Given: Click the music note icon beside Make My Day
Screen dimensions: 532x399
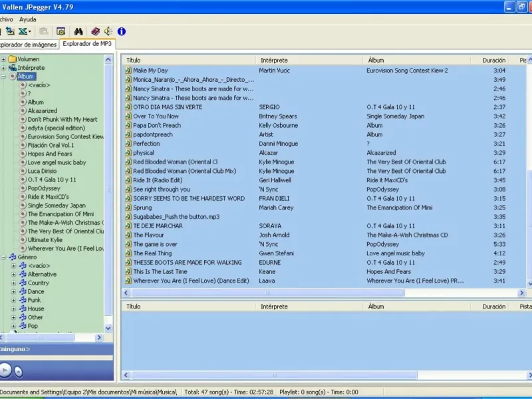Looking at the screenshot, I should click(128, 70).
